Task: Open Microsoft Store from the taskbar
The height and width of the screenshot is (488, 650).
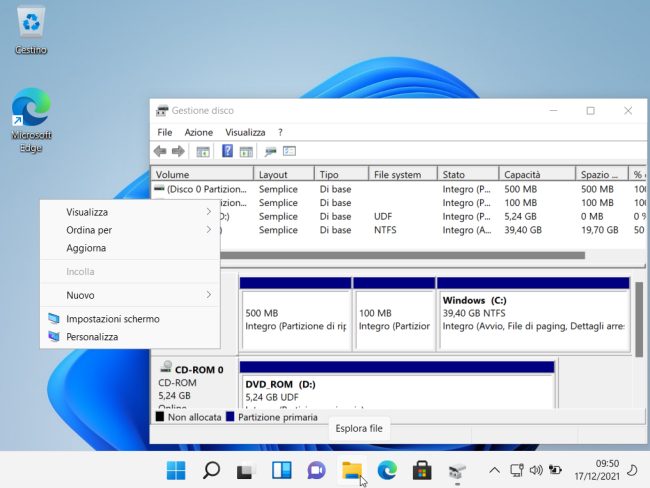Action: 422,471
